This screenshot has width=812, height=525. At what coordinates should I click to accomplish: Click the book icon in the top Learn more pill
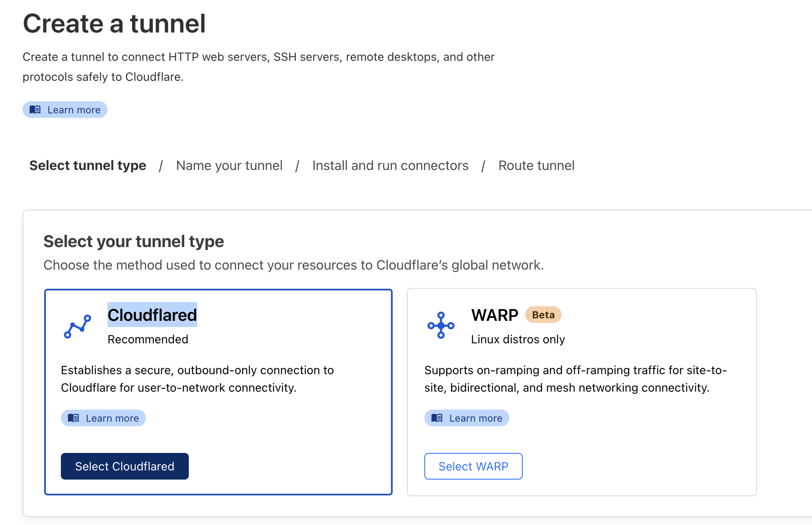[35, 110]
